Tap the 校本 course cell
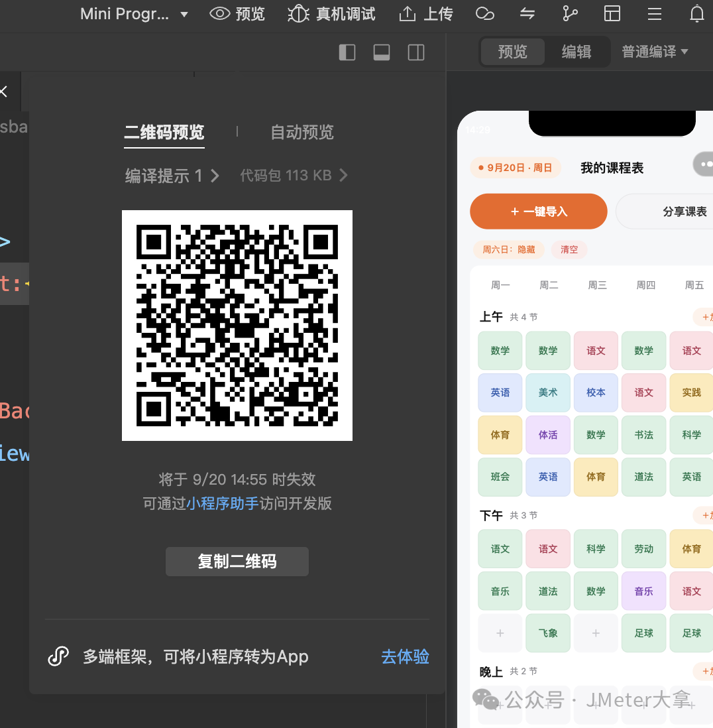 click(x=596, y=393)
